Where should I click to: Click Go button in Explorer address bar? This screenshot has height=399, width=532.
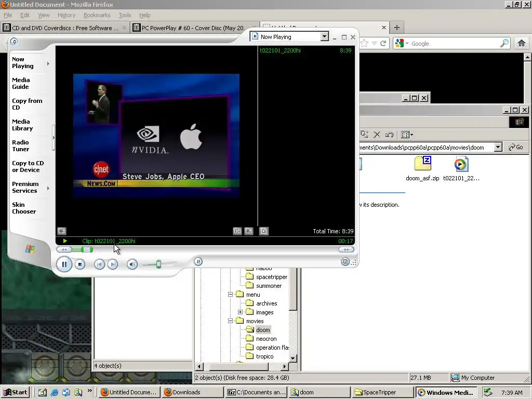click(x=516, y=147)
